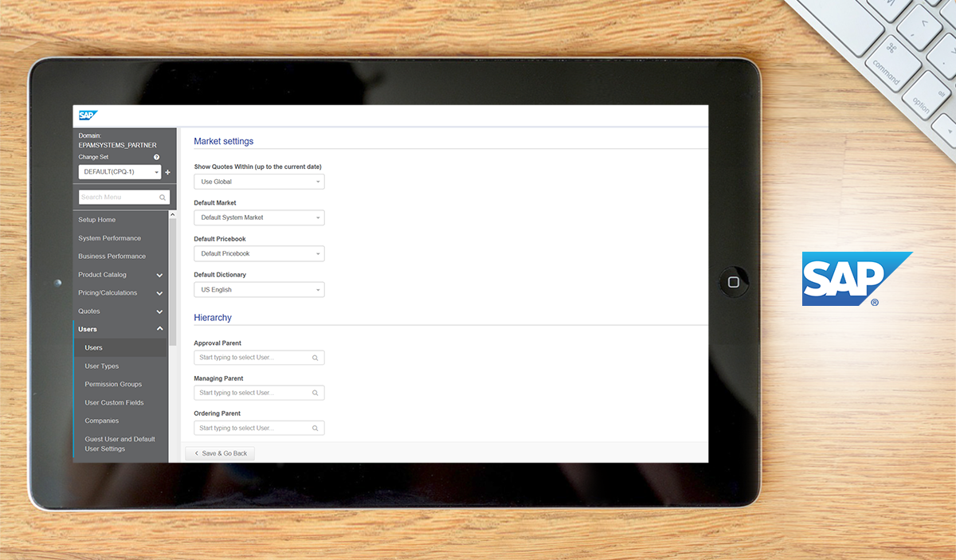This screenshot has width=956, height=560.
Task: Click search icon in Ordering Parent field
Action: click(x=315, y=429)
